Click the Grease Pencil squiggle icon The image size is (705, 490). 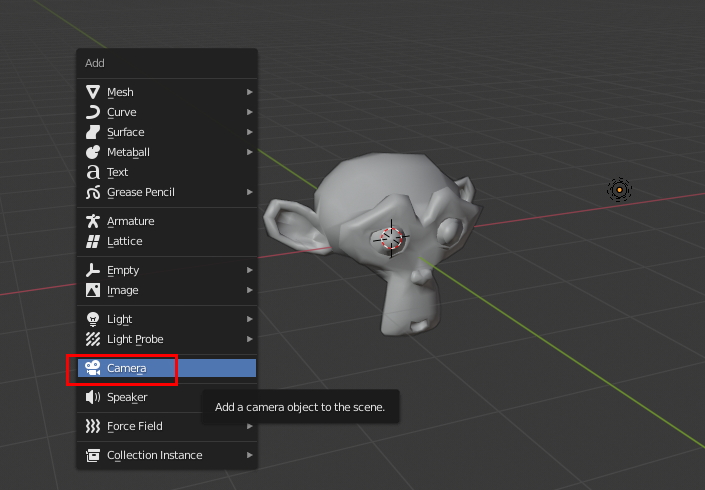pos(93,192)
